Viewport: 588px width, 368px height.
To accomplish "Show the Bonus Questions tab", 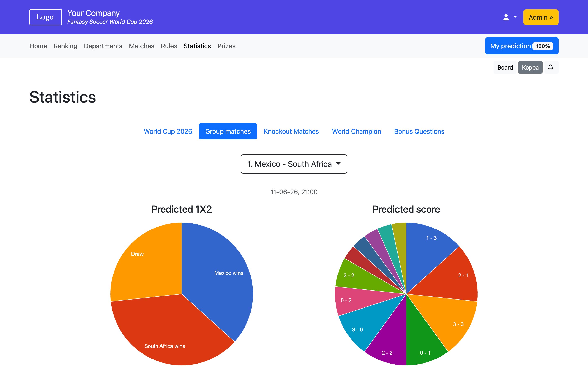I will point(419,131).
